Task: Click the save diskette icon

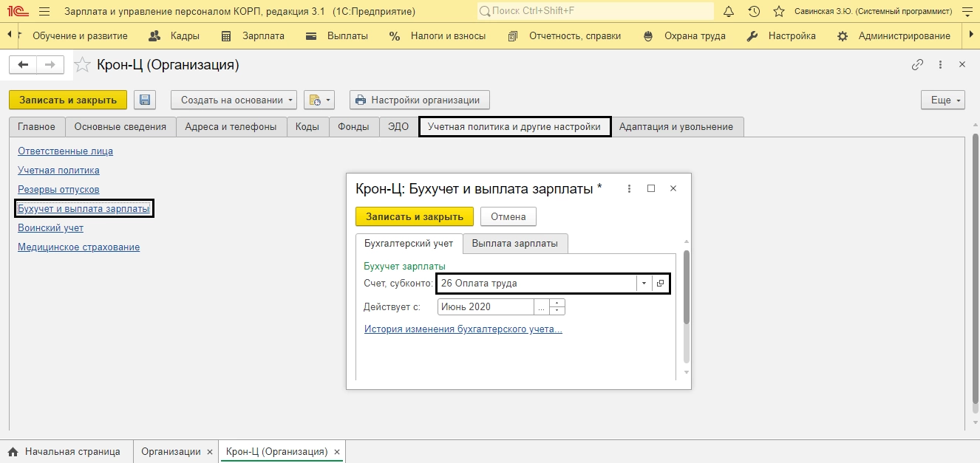Action: point(145,100)
